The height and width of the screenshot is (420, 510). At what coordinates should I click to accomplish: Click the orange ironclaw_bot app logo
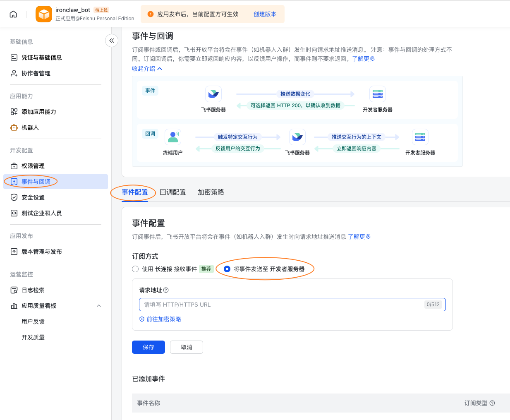pos(44,14)
